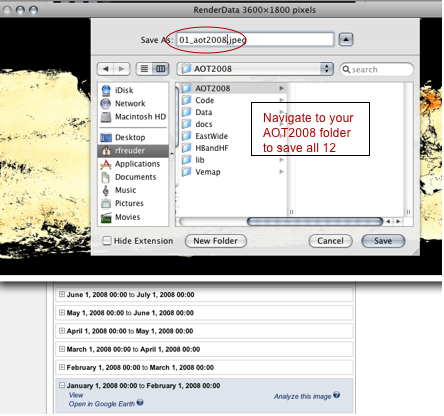Image resolution: width=444 pixels, height=416 pixels.
Task: Expand March 1, 2008 to April 1 row
Action: coord(62,349)
